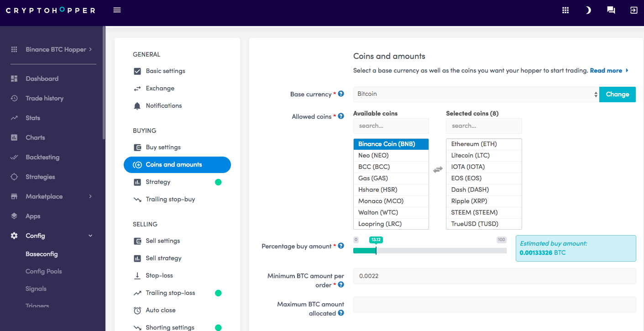Click the Strategies target icon

[14, 177]
